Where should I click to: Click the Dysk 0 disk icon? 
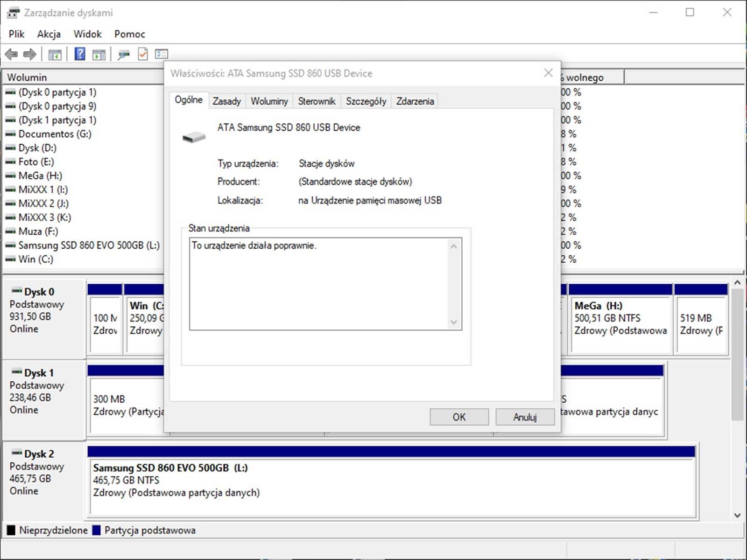[17, 291]
